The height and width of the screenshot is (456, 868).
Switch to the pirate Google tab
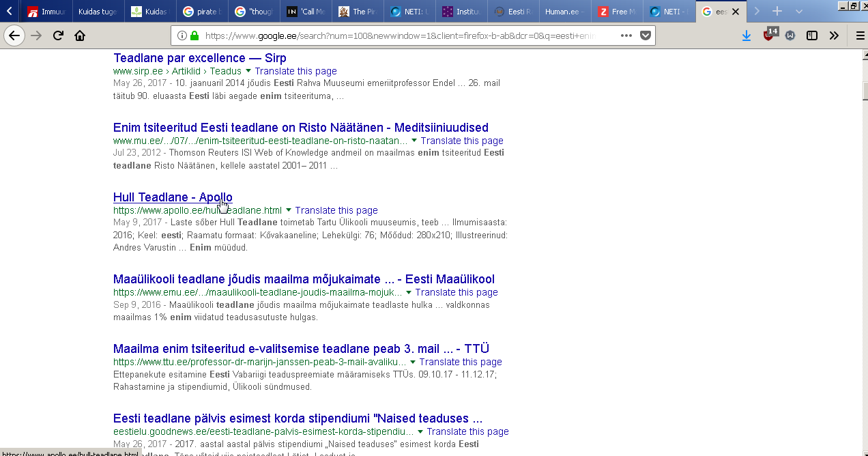202,12
